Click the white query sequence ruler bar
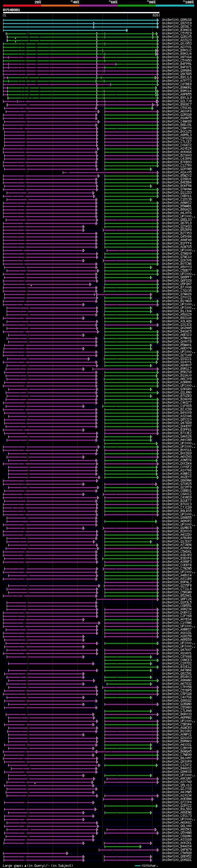 (81, 13)
